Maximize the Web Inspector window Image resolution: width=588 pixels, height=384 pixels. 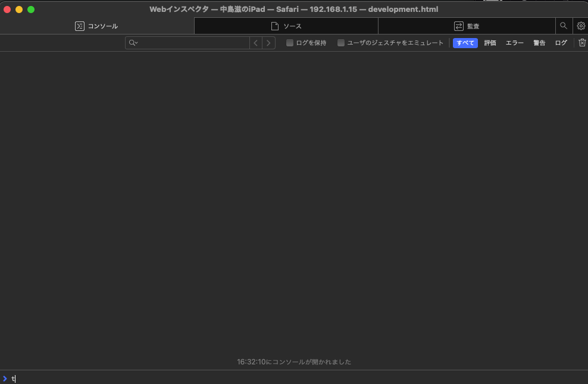(31, 10)
